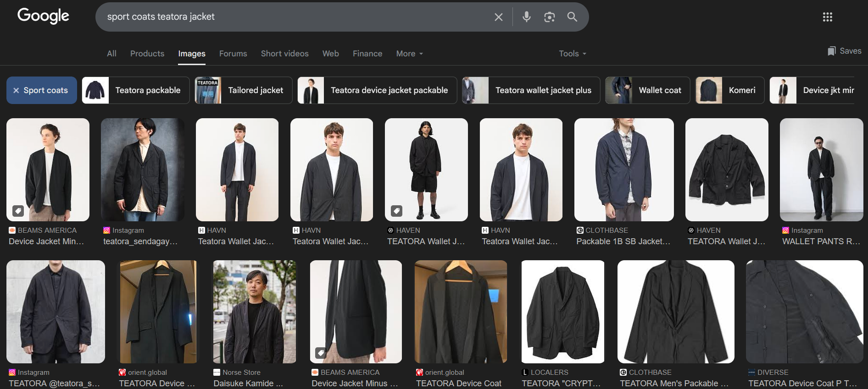868x389 pixels.
Task: Open Saves bookmark icon
Action: point(831,51)
